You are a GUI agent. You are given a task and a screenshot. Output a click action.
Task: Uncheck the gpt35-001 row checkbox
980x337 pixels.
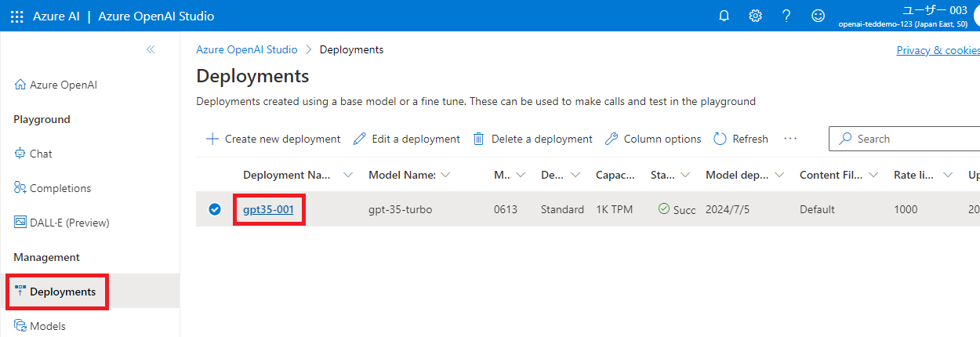point(214,209)
